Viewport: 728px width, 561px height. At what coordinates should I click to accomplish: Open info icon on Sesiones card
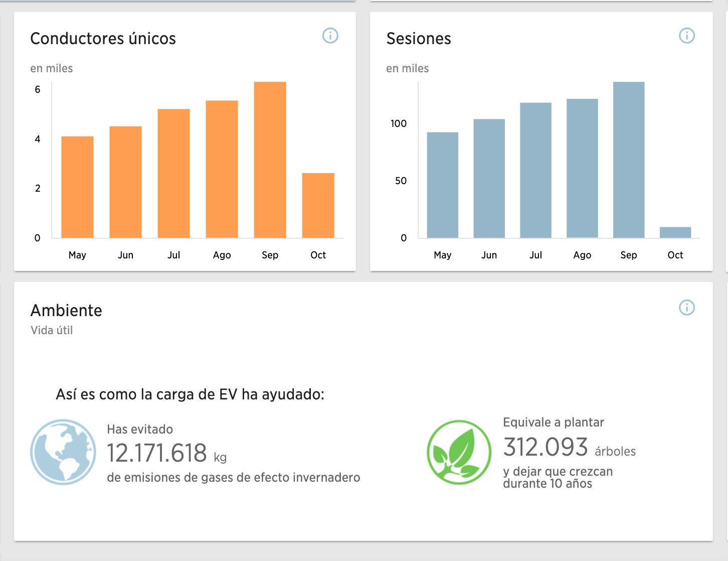(686, 36)
